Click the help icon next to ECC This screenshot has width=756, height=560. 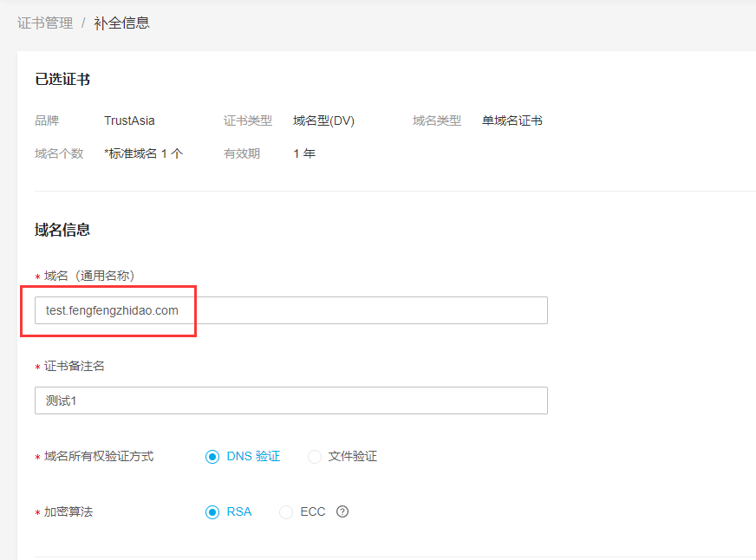click(x=342, y=511)
